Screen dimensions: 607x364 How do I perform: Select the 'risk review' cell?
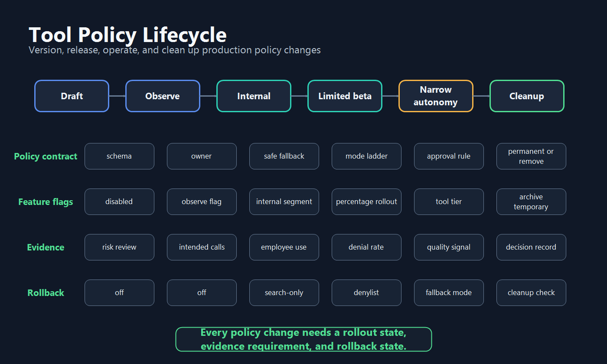click(x=119, y=247)
